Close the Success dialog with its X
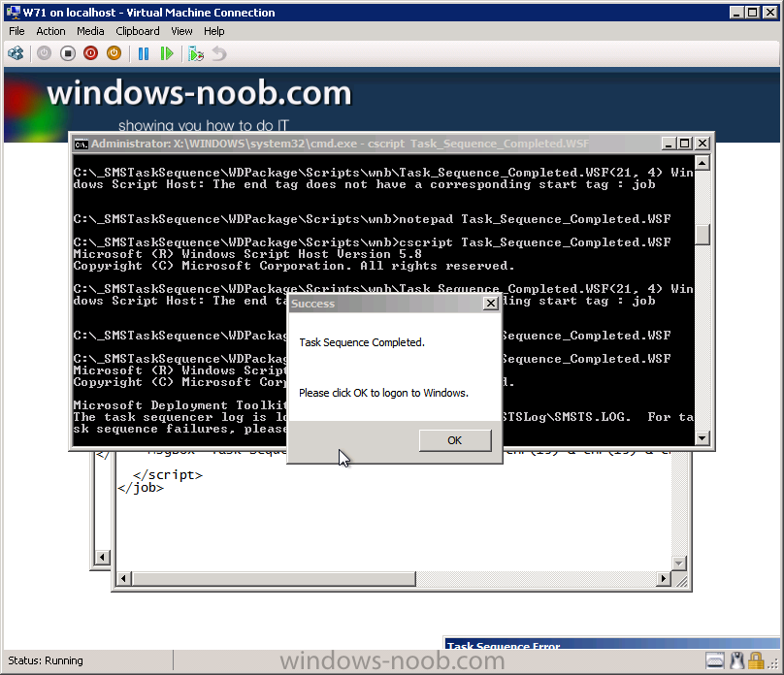 click(491, 304)
